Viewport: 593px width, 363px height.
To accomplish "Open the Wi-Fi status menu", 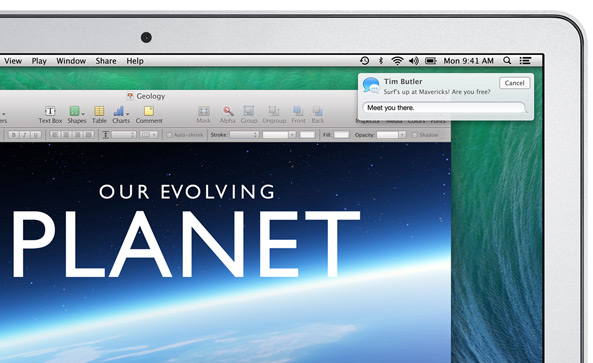I will pos(397,60).
